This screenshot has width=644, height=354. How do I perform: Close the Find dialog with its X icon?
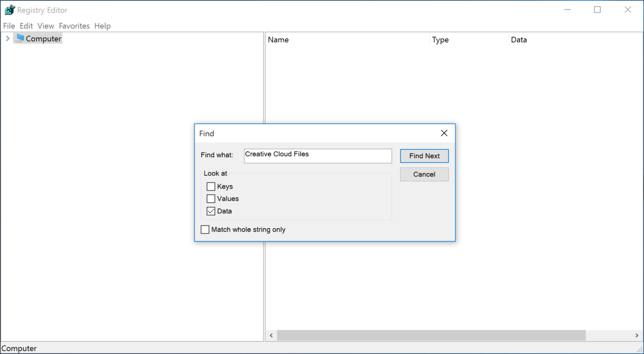pos(444,133)
